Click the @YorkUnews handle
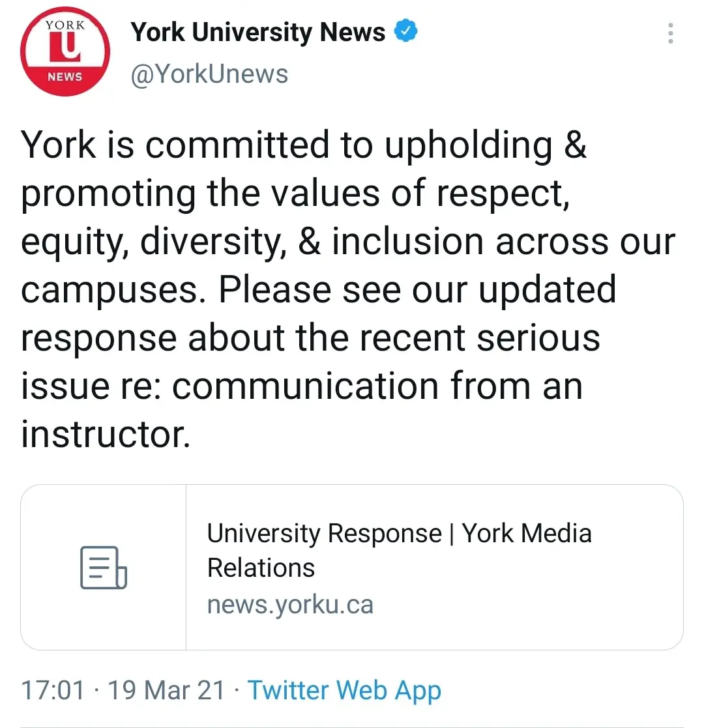704x728 pixels. tap(209, 74)
